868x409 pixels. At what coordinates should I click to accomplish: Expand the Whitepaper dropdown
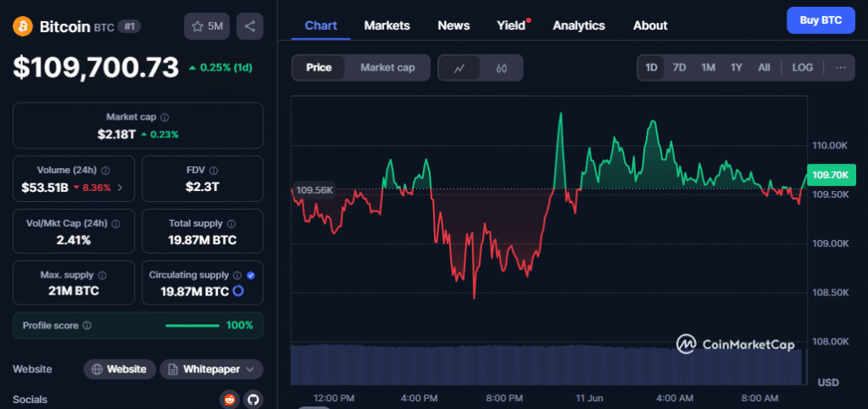[x=211, y=369]
